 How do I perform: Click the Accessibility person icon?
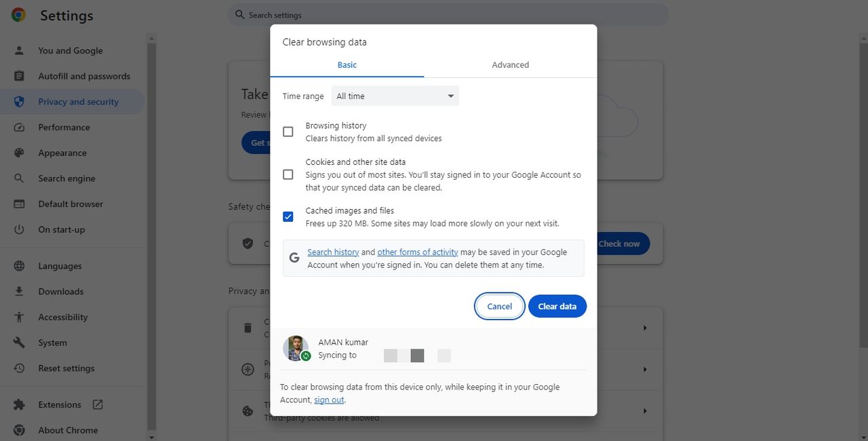(19, 317)
